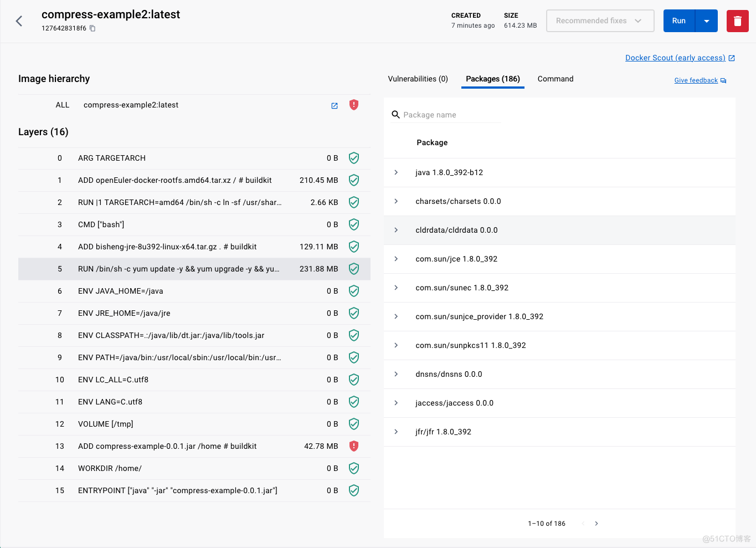This screenshot has height=548, width=756.
Task: Click the shield icon for ENTRYPOINT layer
Action: coord(354,490)
